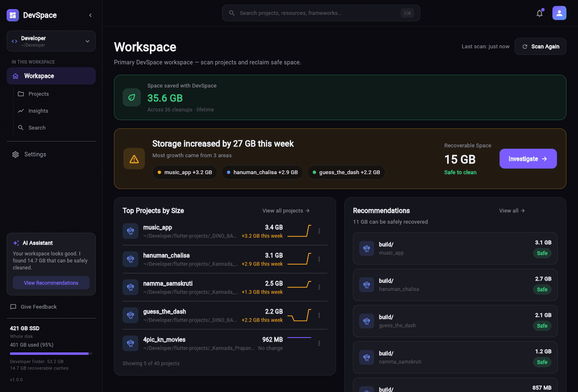
Task: Click the search bar magnifier icon
Action: pos(232,13)
